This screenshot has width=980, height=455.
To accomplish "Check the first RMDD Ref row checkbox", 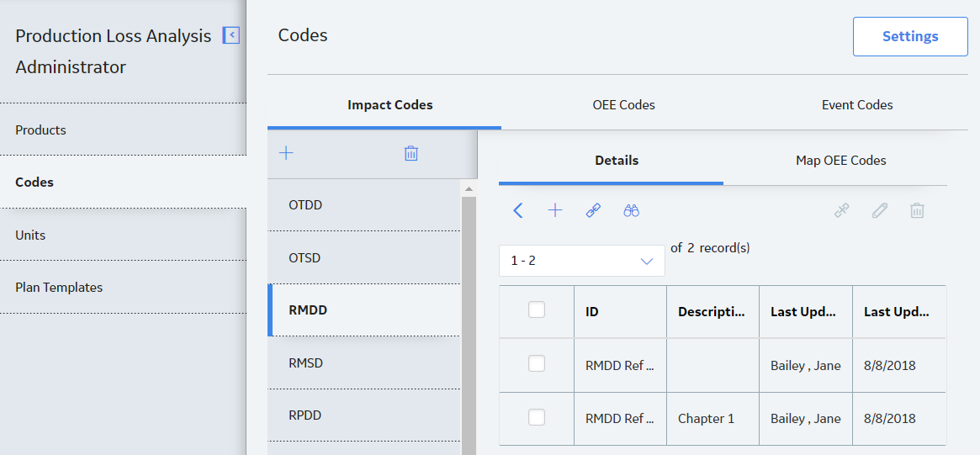I will click(536, 363).
